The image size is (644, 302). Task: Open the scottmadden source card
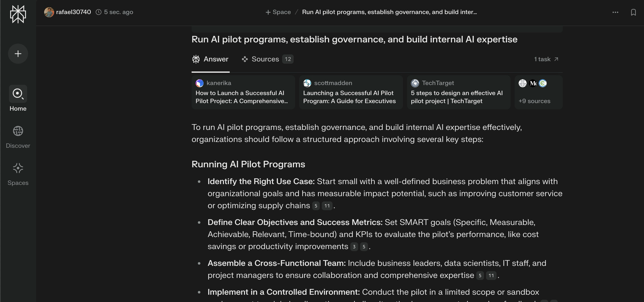click(351, 92)
